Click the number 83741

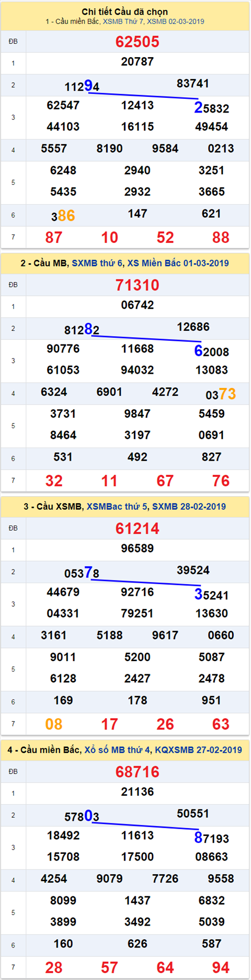[x=193, y=84]
